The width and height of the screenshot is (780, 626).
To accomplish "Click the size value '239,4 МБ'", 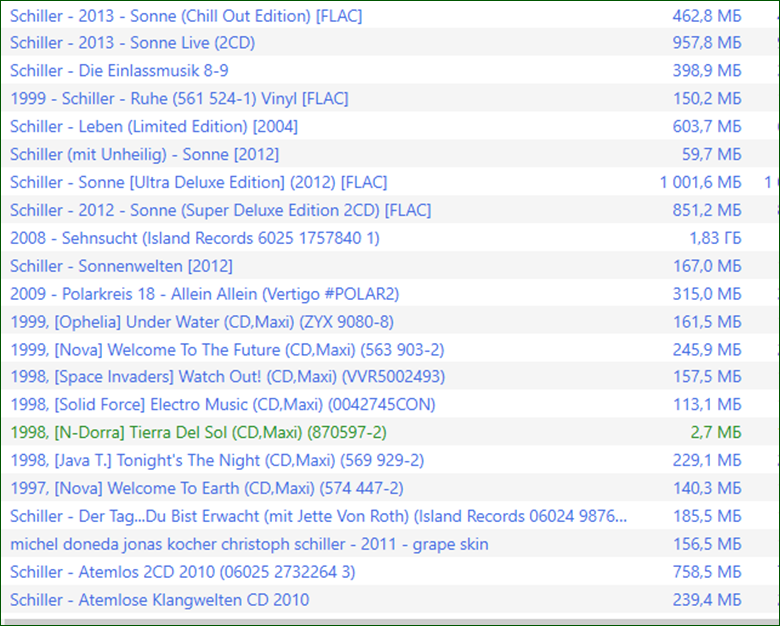I will (707, 599).
